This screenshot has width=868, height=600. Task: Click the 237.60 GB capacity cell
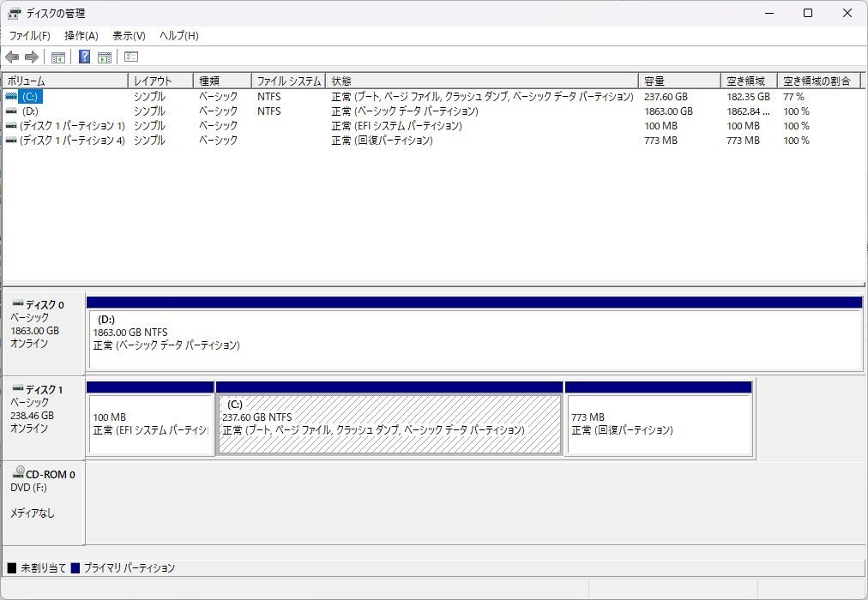tap(666, 96)
